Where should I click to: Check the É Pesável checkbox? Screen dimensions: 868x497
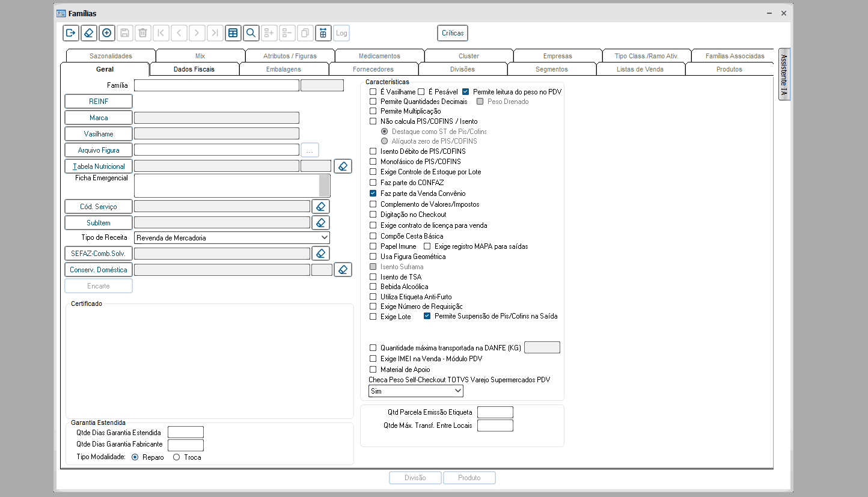click(421, 92)
